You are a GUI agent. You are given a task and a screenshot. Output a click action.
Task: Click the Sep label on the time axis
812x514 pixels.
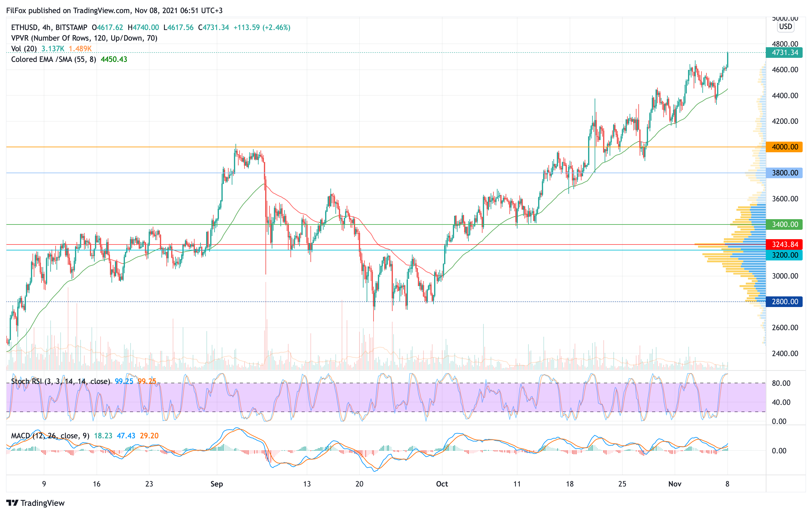(216, 484)
